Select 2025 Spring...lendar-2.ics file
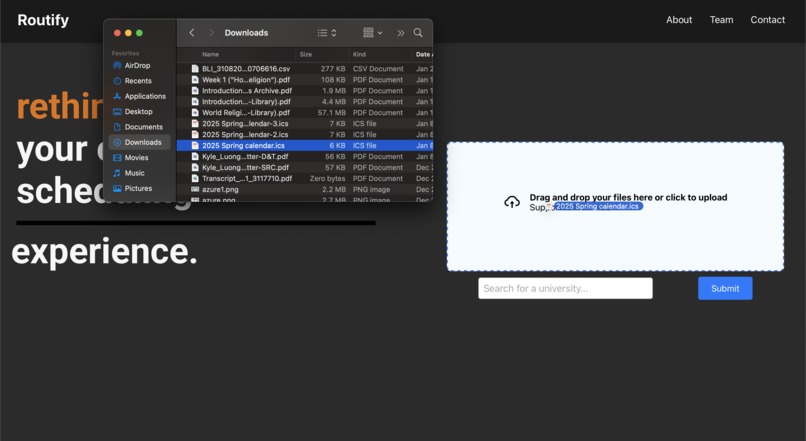Screen dimensions: 806x441 point(305,135)
